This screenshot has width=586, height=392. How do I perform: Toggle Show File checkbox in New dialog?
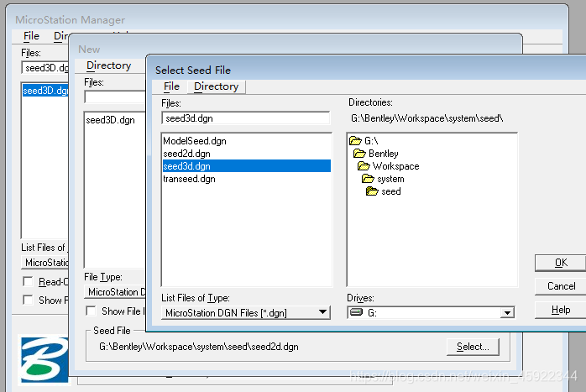tap(91, 311)
